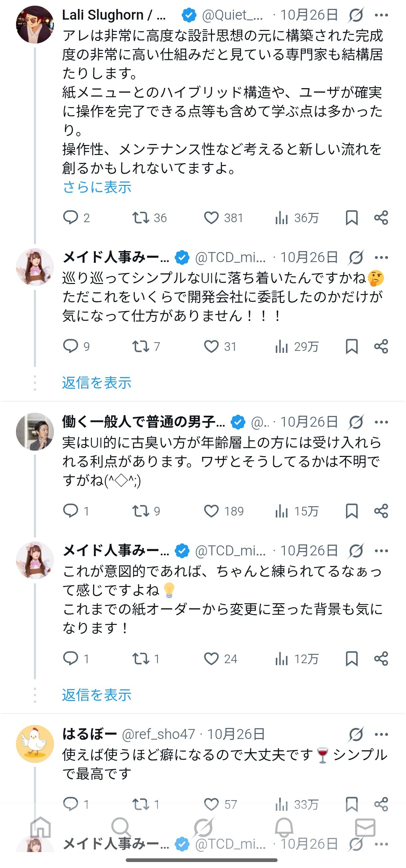
Task: Share the Lali Slughorn post
Action: click(x=381, y=218)
